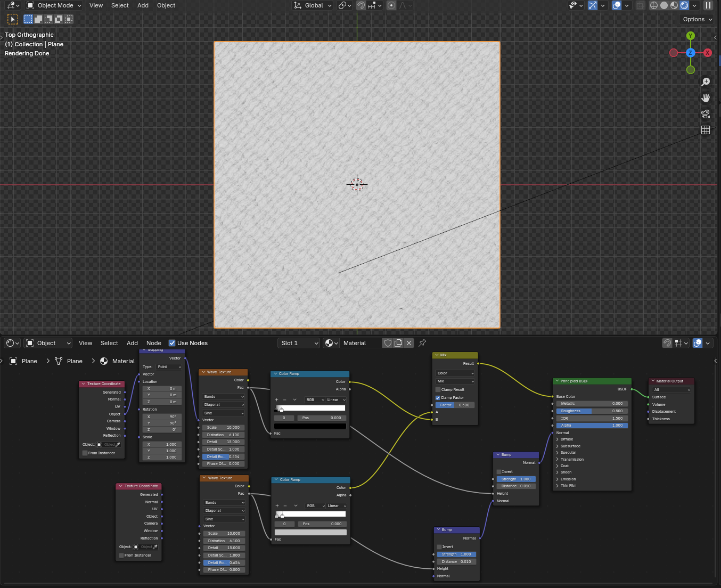Choose Subtract Selection mode icon
Screen dimensions: 721x588
pos(48,19)
